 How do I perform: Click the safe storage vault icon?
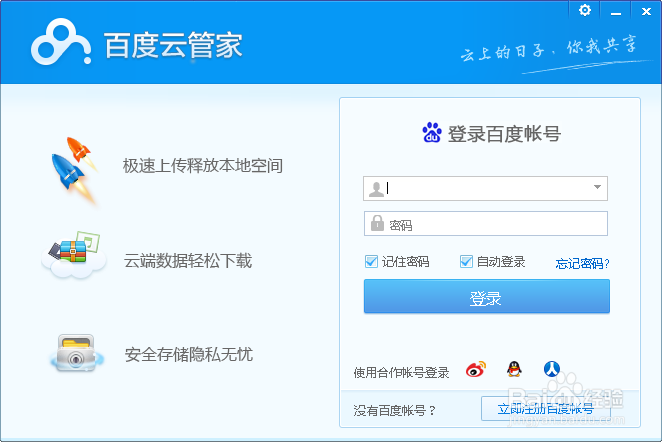click(x=76, y=353)
